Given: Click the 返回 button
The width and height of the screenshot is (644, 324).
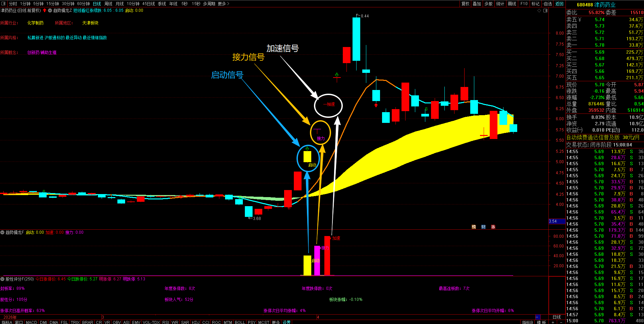Looking at the screenshot, I should tap(559, 4).
